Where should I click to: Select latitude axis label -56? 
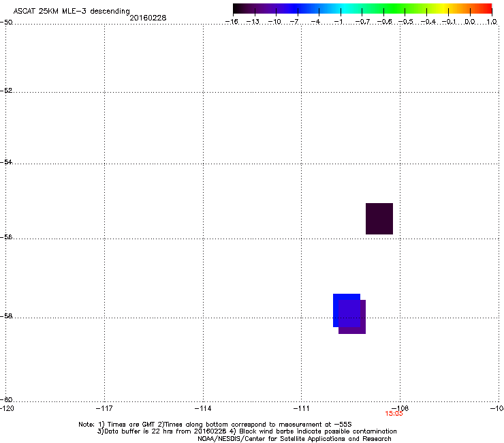(x=6, y=236)
